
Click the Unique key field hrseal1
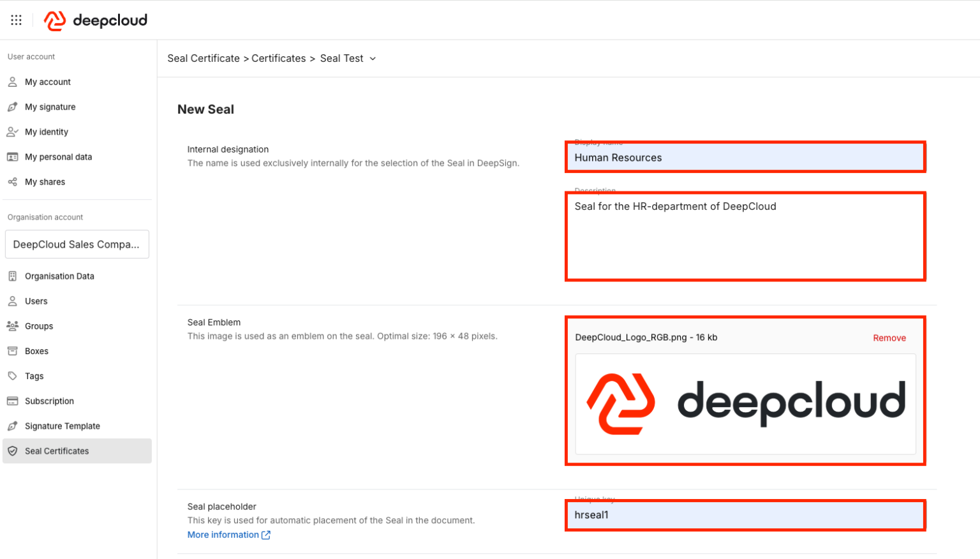tap(745, 515)
